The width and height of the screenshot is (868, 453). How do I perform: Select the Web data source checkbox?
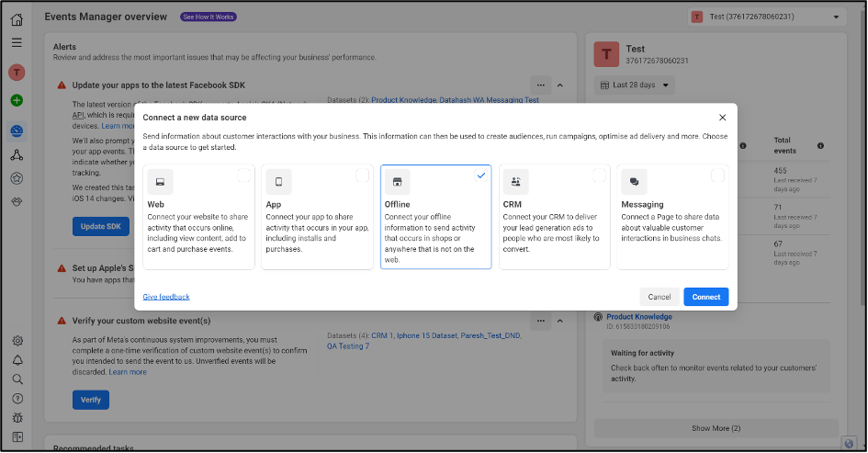[x=243, y=176]
